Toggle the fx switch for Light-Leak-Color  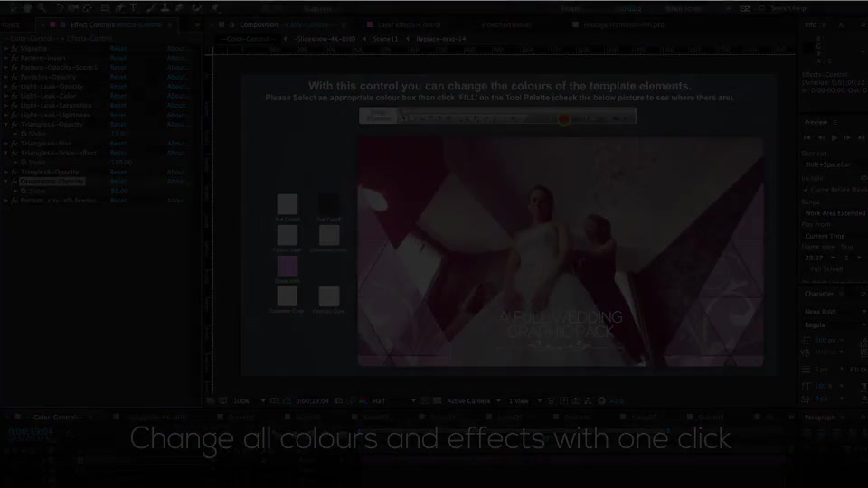14,96
